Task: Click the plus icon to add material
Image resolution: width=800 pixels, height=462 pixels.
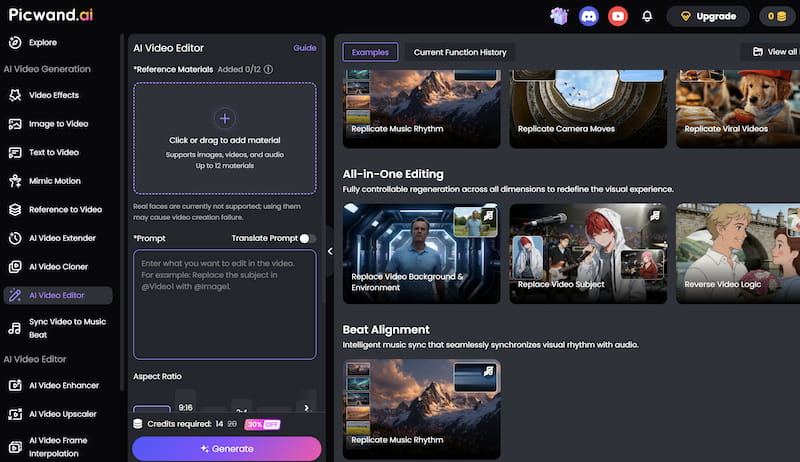Action: click(x=224, y=119)
